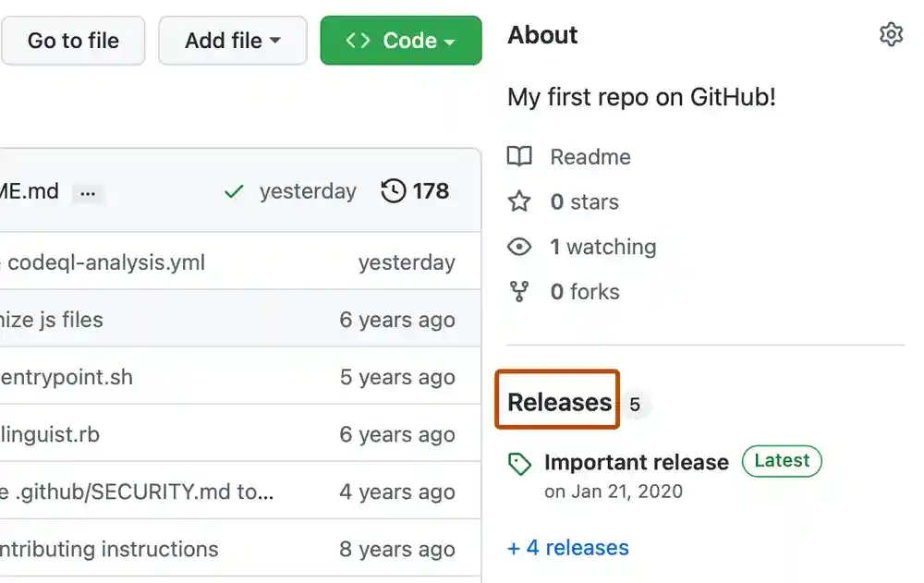
Task: Toggle watching the repository
Action: coord(604,247)
